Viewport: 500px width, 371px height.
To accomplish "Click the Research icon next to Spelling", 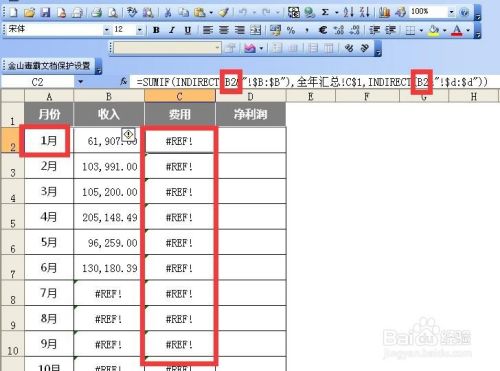I will (148, 13).
